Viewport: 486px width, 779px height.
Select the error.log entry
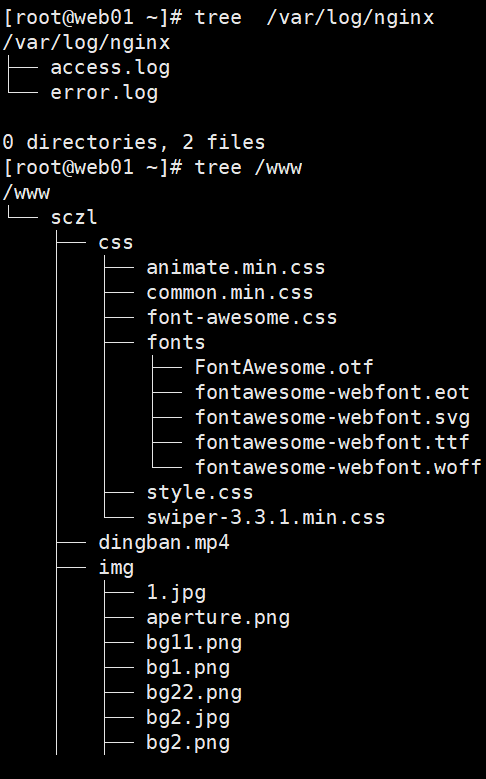104,92
